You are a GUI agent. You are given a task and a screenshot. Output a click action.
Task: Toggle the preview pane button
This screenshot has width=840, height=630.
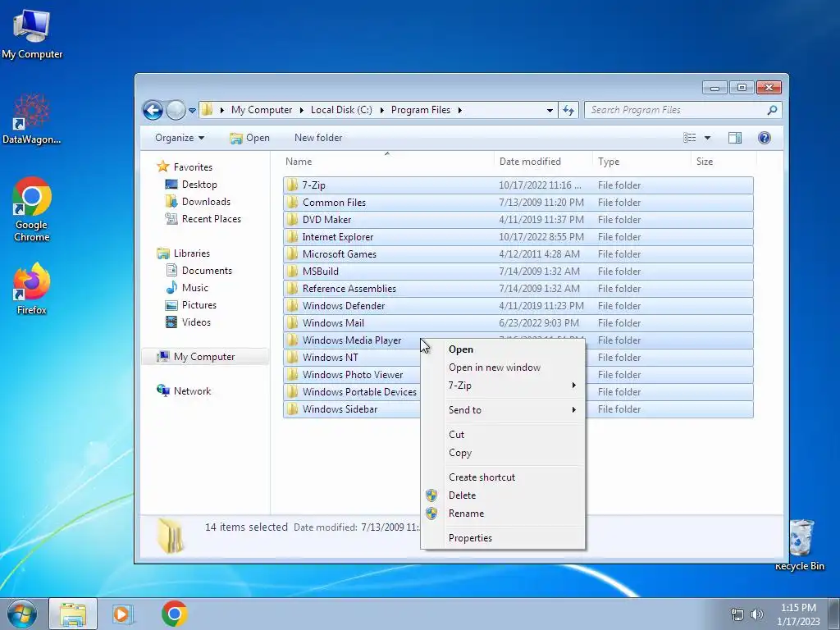tap(735, 138)
